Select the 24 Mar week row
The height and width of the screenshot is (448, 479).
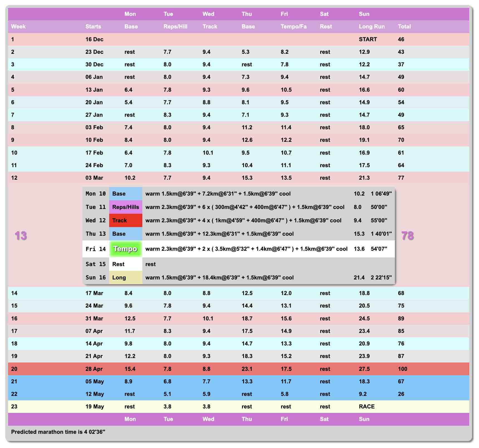click(239, 306)
